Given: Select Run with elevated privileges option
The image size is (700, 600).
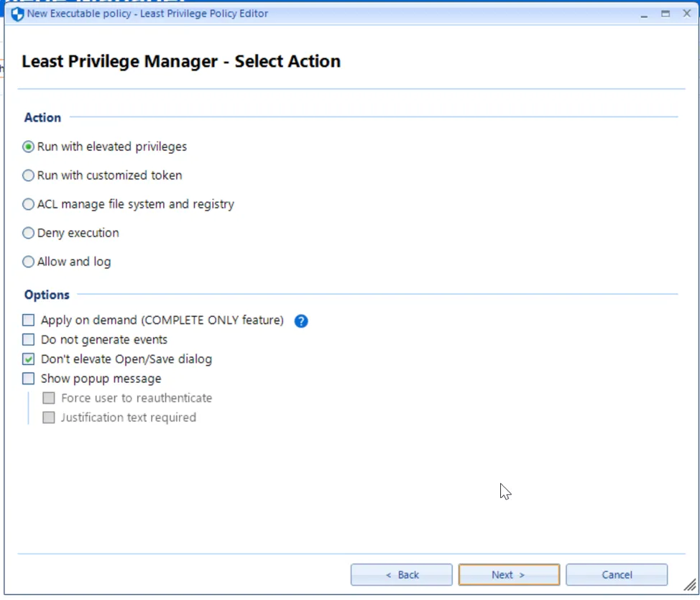Looking at the screenshot, I should (29, 147).
